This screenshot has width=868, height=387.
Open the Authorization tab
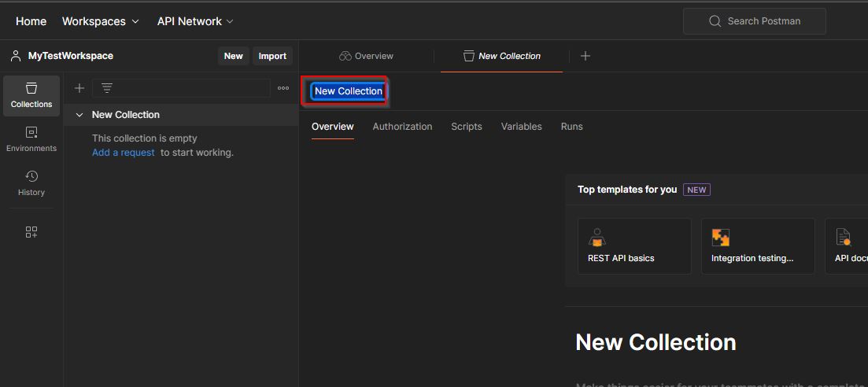pyautogui.click(x=402, y=127)
